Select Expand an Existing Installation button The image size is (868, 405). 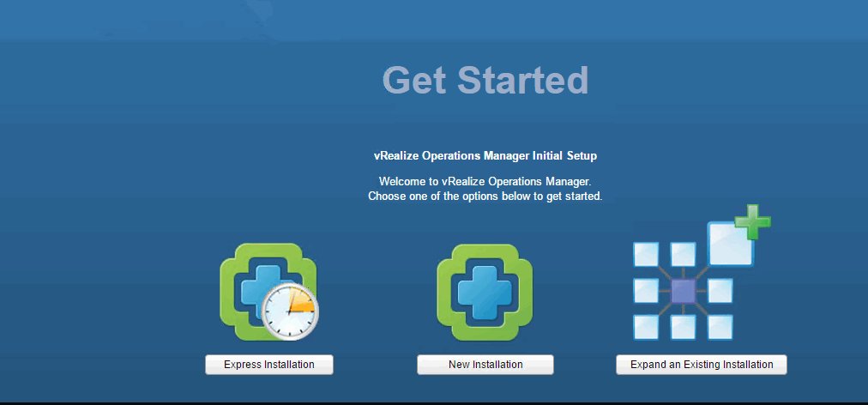[702, 365]
